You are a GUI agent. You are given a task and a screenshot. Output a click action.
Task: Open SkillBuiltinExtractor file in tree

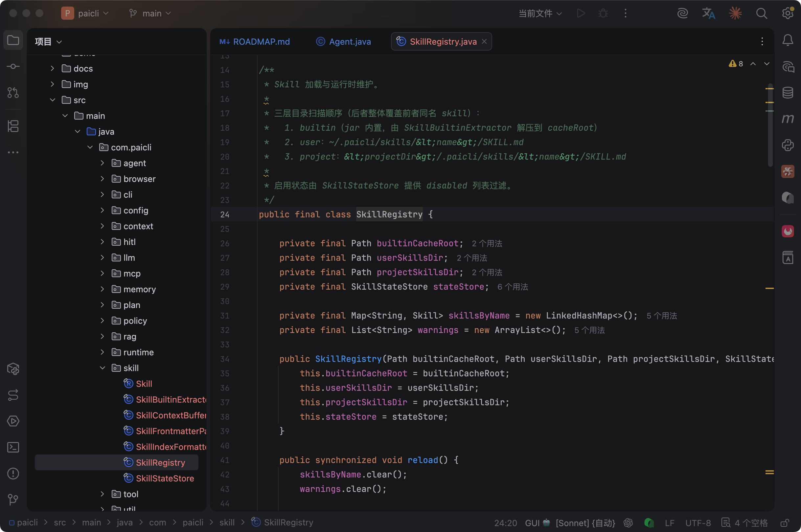165,400
